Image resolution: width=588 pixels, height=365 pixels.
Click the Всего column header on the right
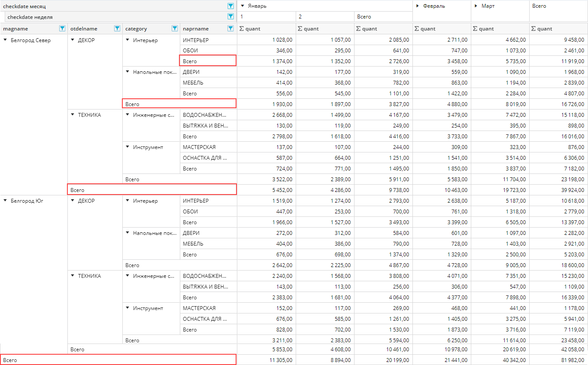(x=539, y=6)
